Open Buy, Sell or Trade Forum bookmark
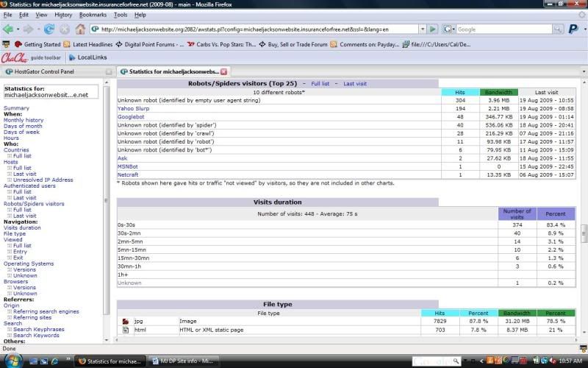The width and height of the screenshot is (588, 368). (x=293, y=44)
